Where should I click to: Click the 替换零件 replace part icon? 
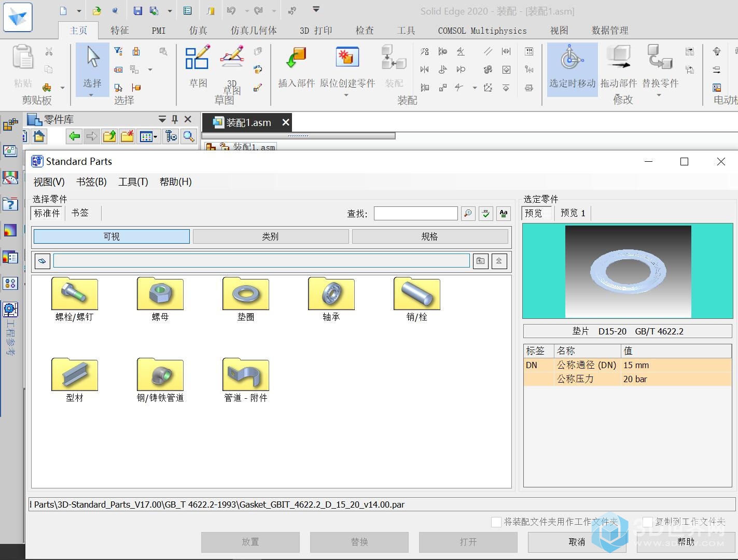[660, 66]
